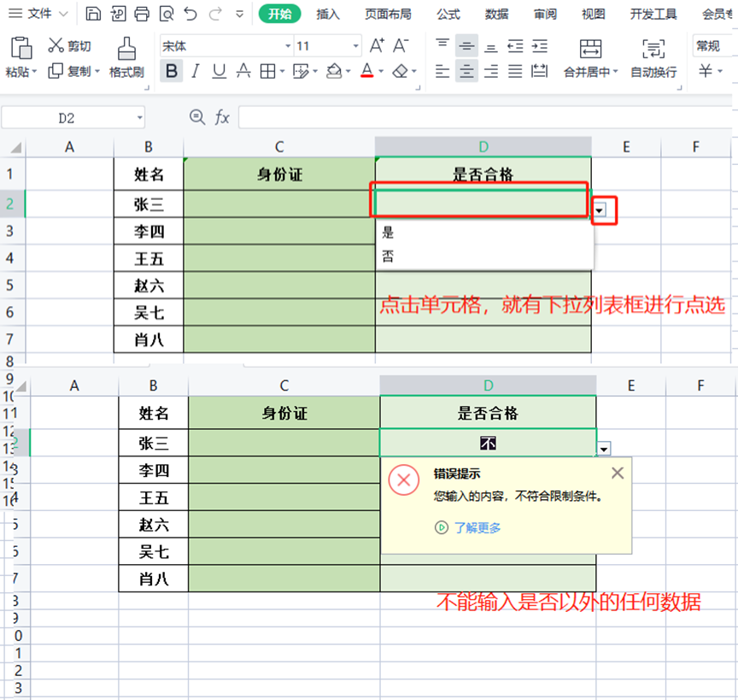The width and height of the screenshot is (738, 700).
Task: Switch to the 公式 Formulas tab
Action: coord(448,15)
